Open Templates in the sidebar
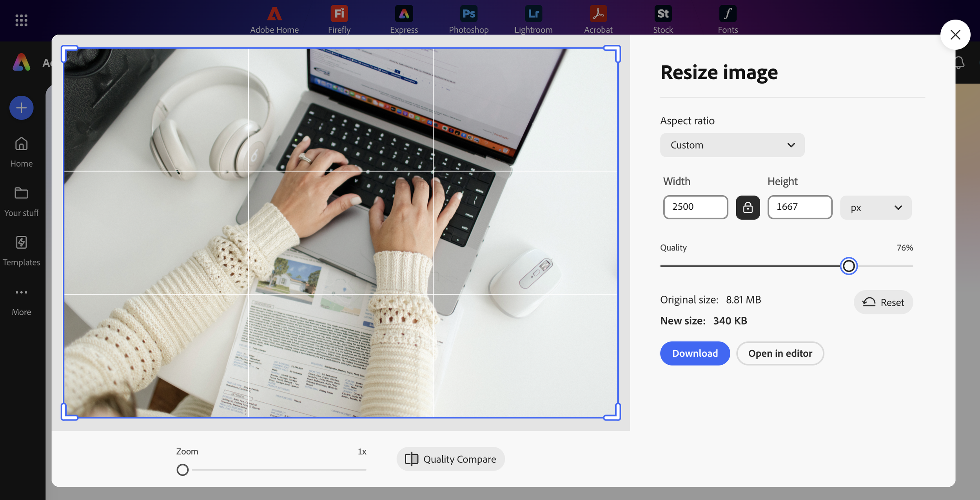Viewport: 980px width, 500px height. click(21, 251)
